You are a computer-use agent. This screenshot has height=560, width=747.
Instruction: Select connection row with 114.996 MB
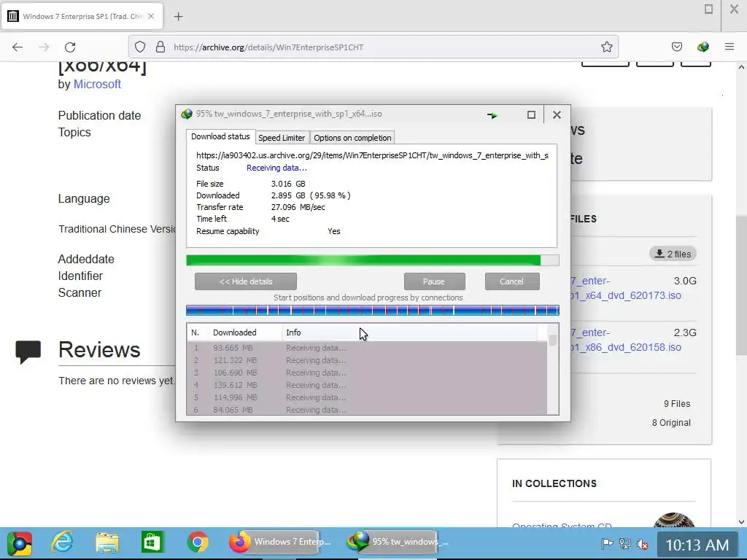click(367, 397)
